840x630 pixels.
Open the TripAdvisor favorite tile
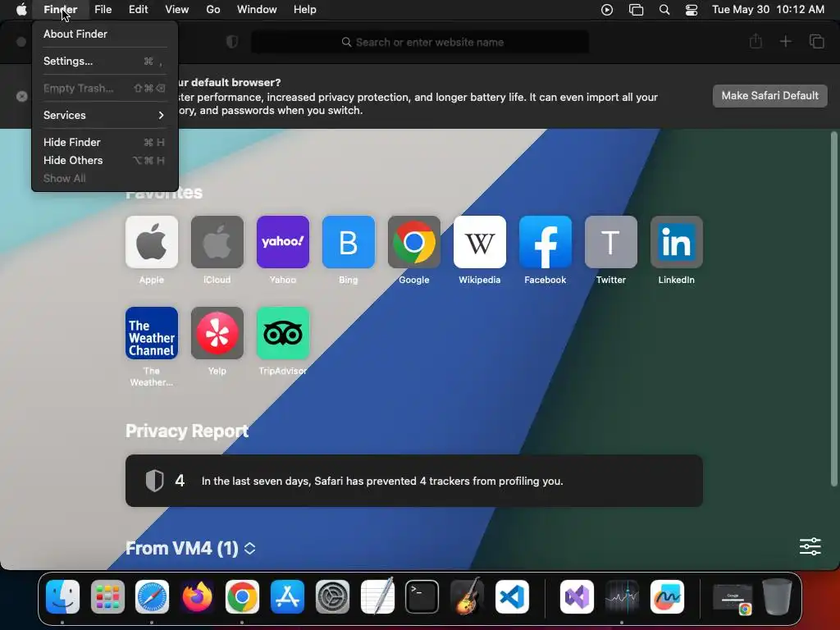pyautogui.click(x=283, y=333)
